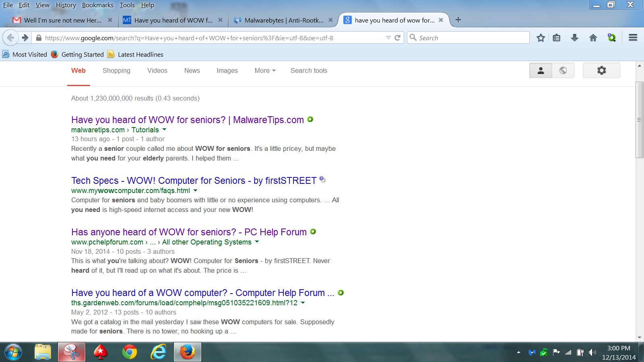Click the green safety rating icon beside MalwareTips result
644x362 pixels.
click(x=310, y=119)
